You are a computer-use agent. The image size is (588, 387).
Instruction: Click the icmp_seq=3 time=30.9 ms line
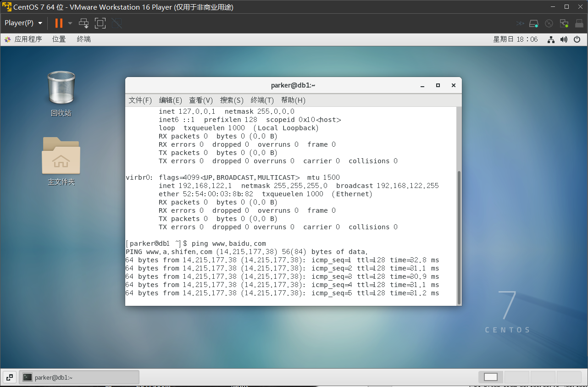[282, 276]
